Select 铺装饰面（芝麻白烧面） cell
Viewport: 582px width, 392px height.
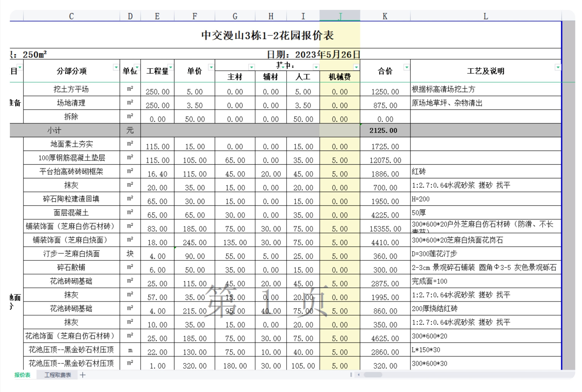point(72,240)
